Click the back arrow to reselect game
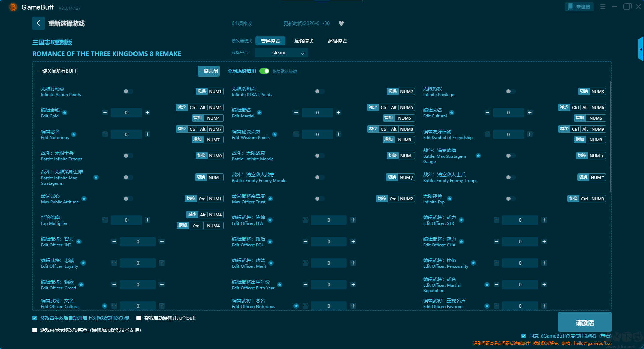Viewport: 644px width, 349px height. pos(38,23)
